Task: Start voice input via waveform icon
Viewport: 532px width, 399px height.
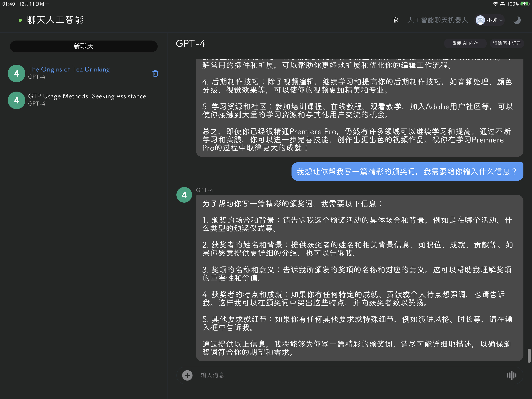Action: tap(511, 375)
